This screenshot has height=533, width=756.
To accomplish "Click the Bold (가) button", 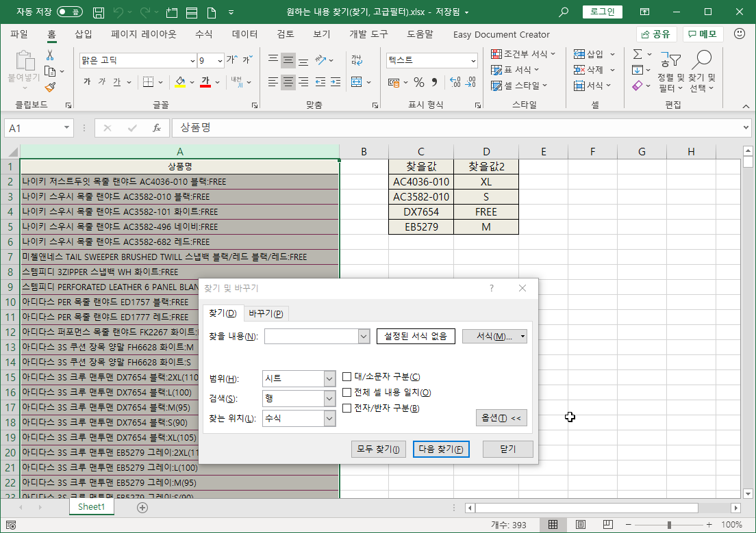I will (87, 82).
